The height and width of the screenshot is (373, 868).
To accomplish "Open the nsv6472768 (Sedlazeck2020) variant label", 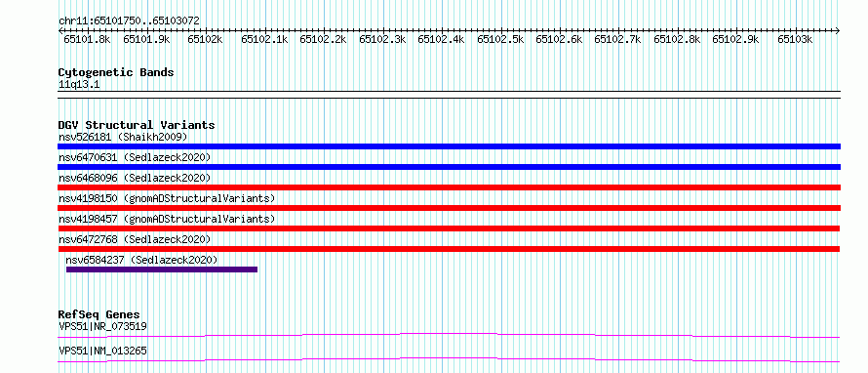I will click(135, 239).
